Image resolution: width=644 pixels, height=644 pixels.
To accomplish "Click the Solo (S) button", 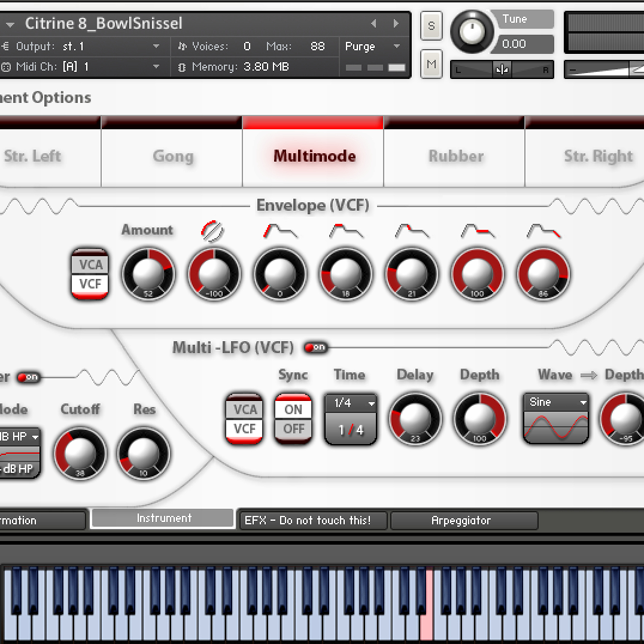I will coord(431,26).
